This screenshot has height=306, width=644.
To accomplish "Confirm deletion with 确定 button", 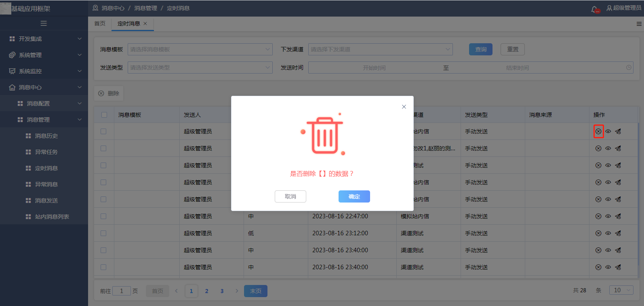I will (354, 196).
